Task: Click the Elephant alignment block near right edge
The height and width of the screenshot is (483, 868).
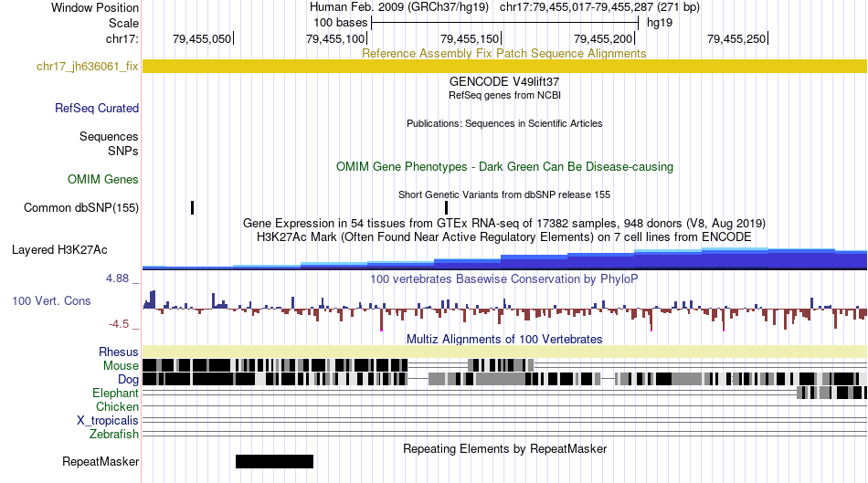Action: click(831, 393)
